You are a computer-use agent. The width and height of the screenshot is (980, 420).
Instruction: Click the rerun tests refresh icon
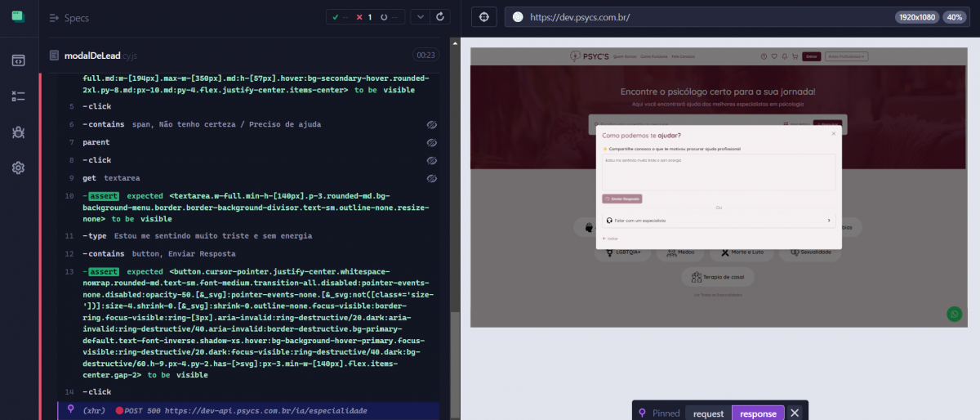(440, 16)
